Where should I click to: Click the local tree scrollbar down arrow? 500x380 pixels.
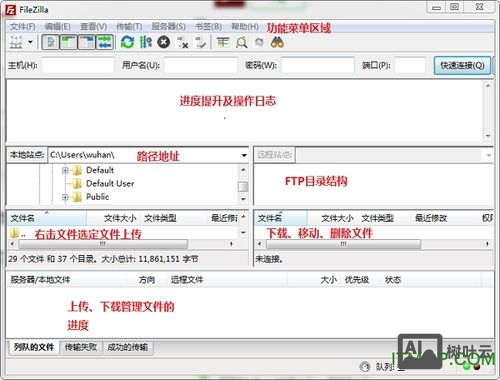(x=244, y=199)
